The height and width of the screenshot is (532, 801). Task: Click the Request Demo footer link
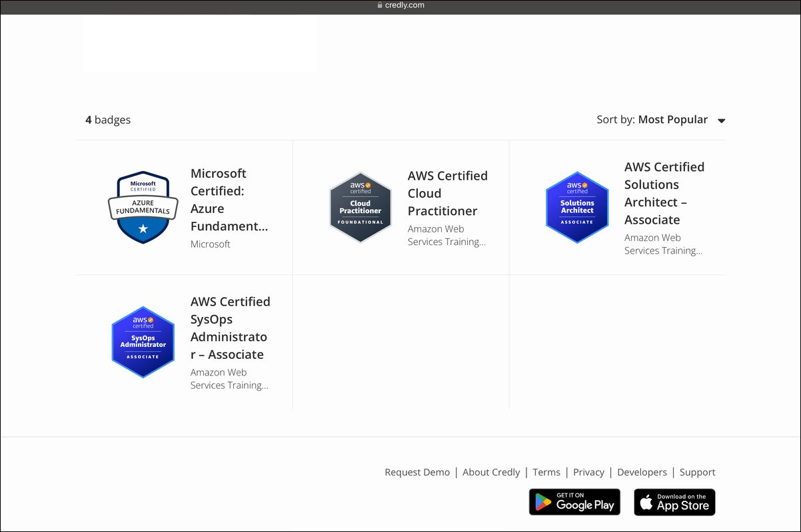pyautogui.click(x=417, y=472)
